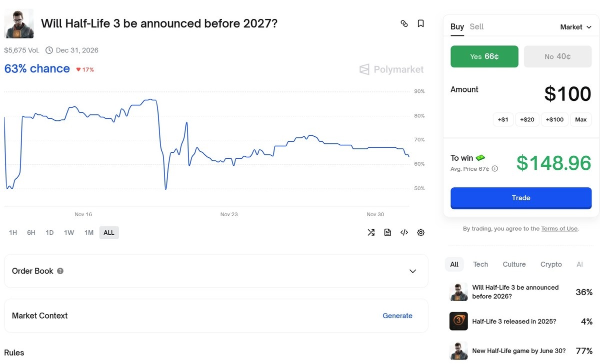Click the $100 amount field
The width and height of the screenshot is (600, 364).
click(x=567, y=94)
